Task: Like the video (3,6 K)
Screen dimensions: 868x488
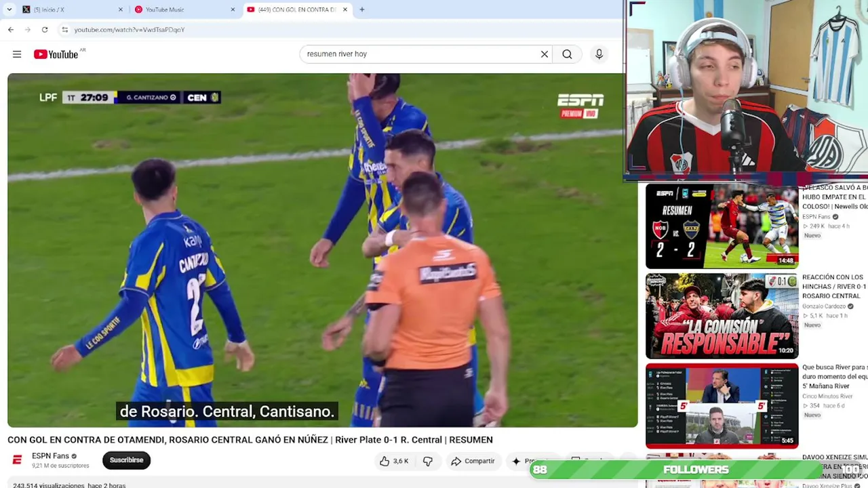Action: click(x=394, y=461)
